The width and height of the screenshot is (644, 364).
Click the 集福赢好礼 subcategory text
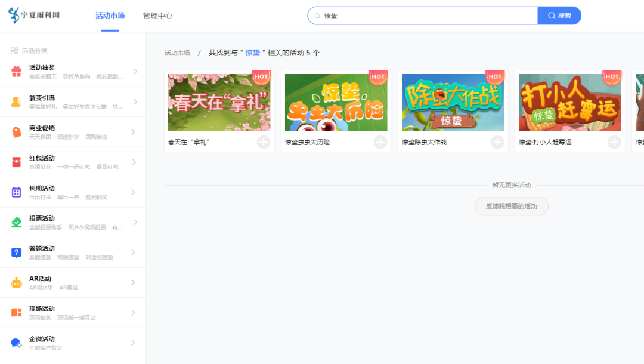coord(43,107)
